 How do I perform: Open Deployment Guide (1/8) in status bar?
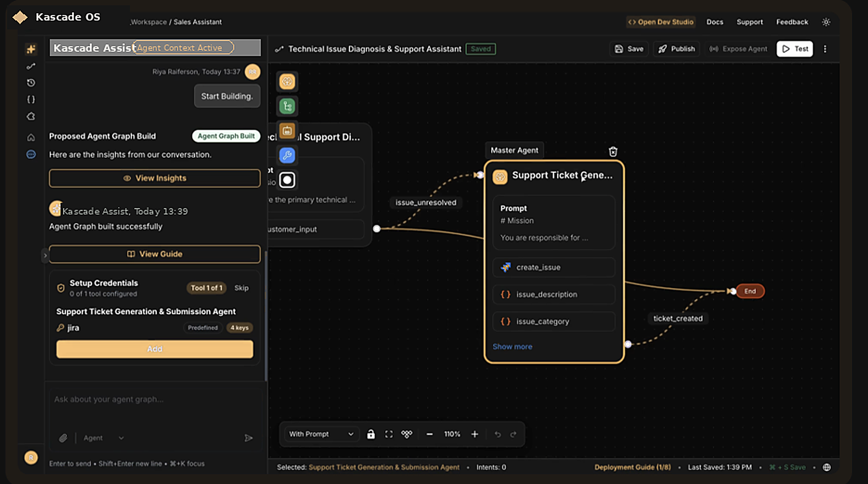[633, 467]
